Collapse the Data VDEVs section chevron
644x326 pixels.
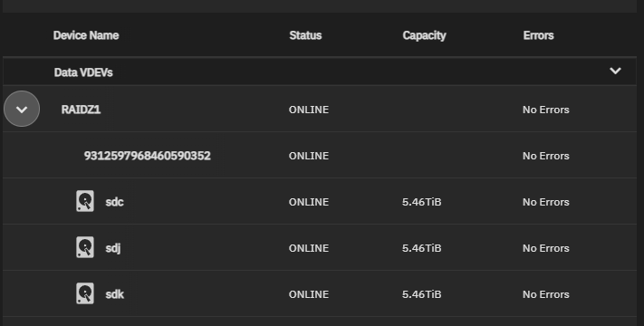coord(615,71)
